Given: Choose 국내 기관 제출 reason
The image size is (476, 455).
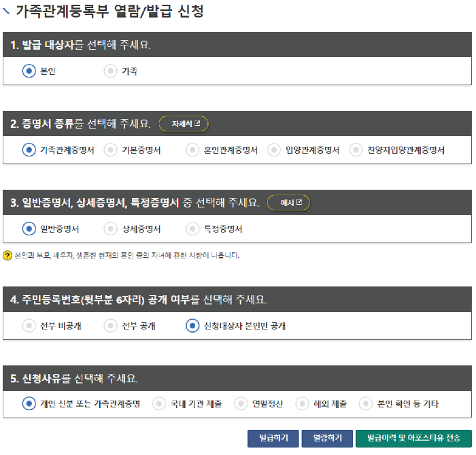Looking at the screenshot, I should coord(159,404).
